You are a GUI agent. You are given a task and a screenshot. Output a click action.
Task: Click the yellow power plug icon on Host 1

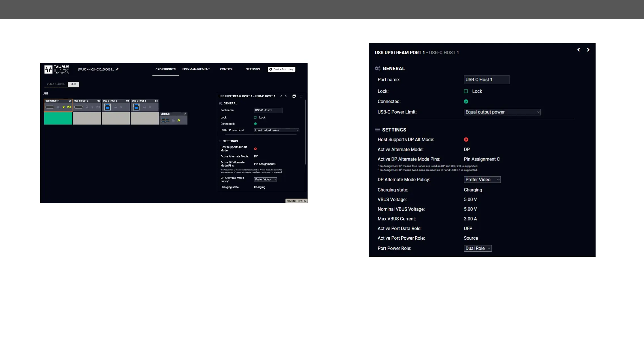(63, 107)
